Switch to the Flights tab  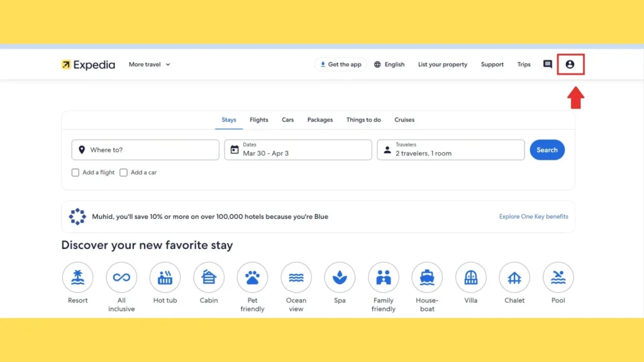(x=258, y=119)
